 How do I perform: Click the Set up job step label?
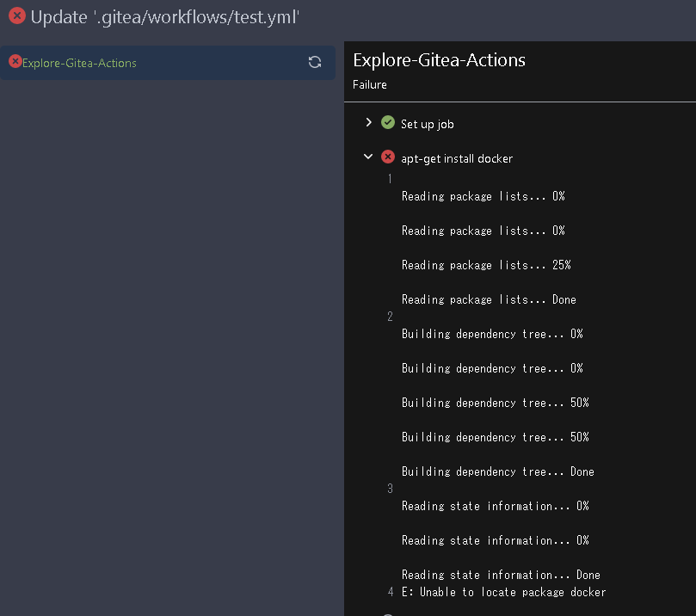pos(427,124)
